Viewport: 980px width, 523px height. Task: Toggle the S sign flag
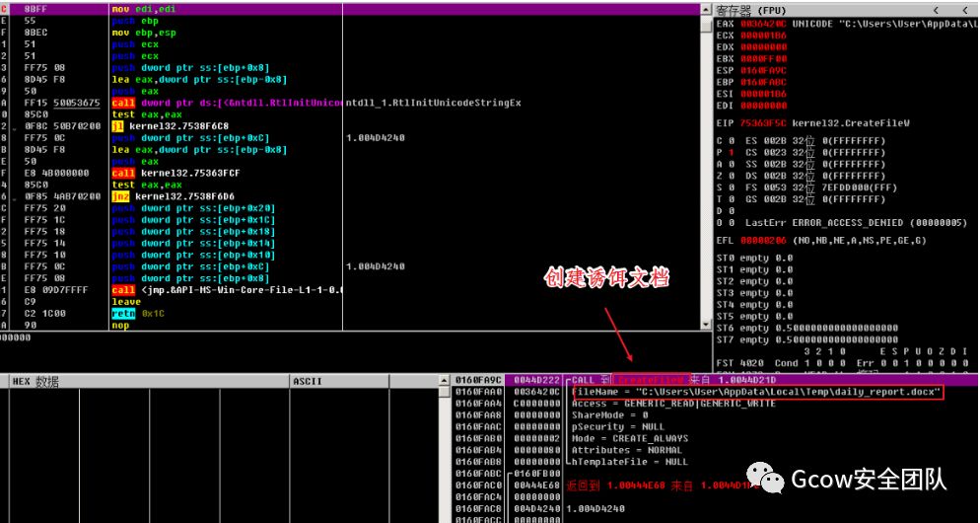tap(732, 187)
